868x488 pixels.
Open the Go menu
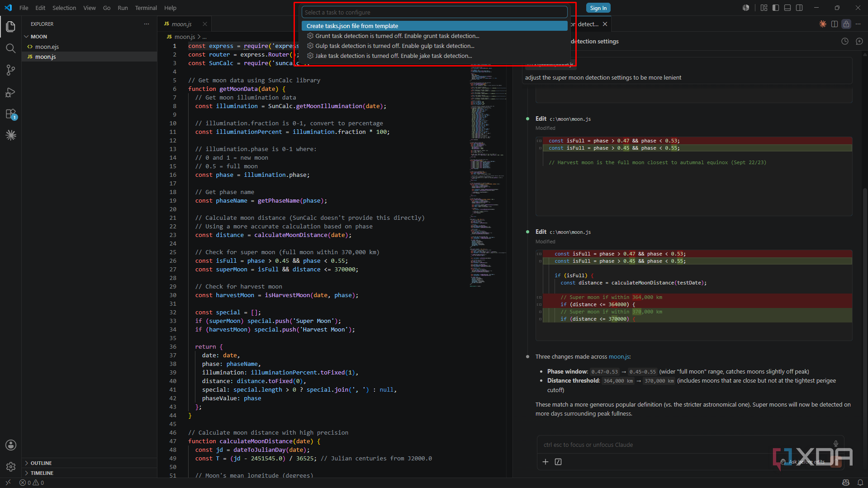[107, 8]
